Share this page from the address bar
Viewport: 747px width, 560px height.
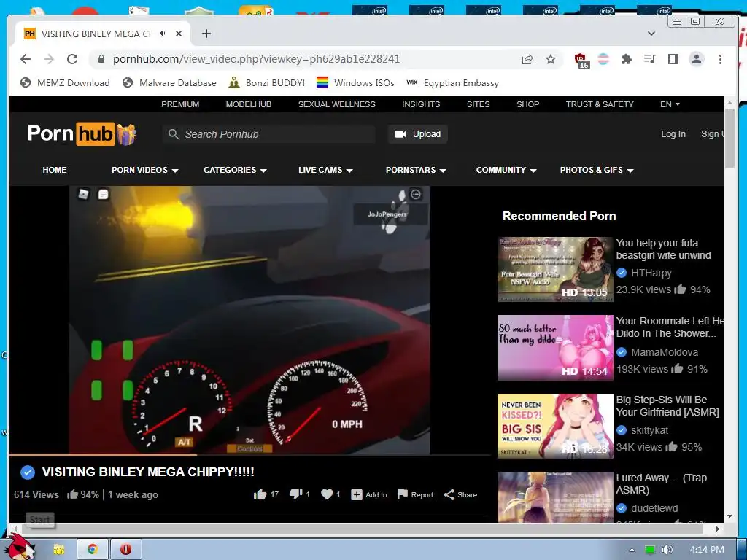(x=527, y=60)
